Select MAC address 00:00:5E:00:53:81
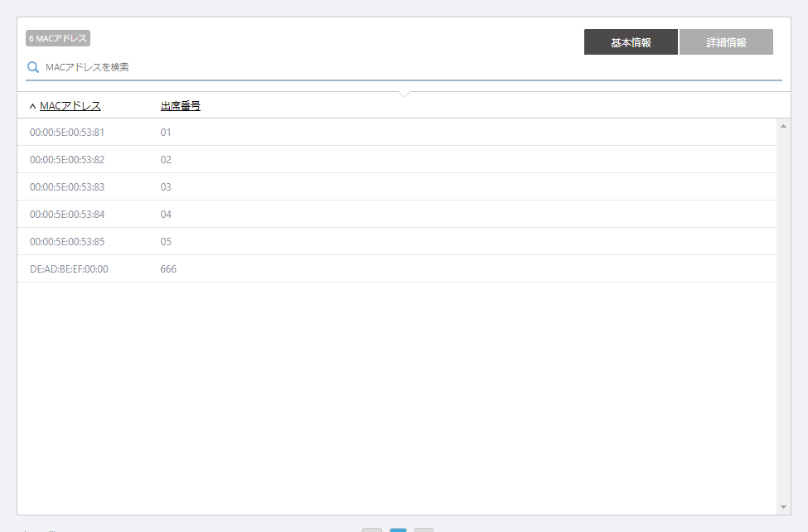This screenshot has height=532, width=808. coord(67,133)
